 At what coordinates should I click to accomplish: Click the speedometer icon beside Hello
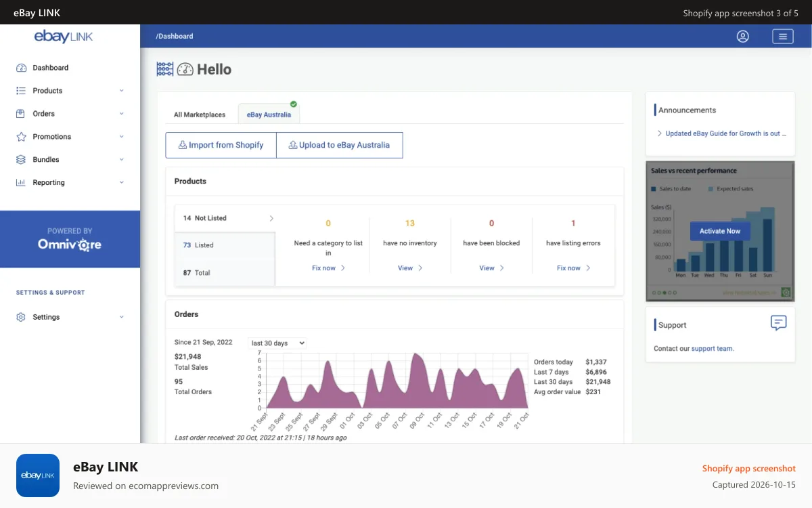click(x=185, y=69)
